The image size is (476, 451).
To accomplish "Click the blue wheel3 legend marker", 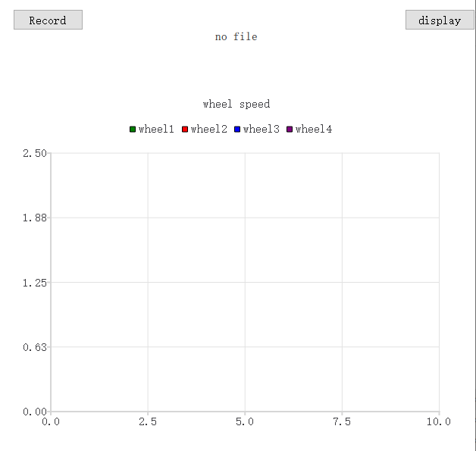I will tap(237, 130).
